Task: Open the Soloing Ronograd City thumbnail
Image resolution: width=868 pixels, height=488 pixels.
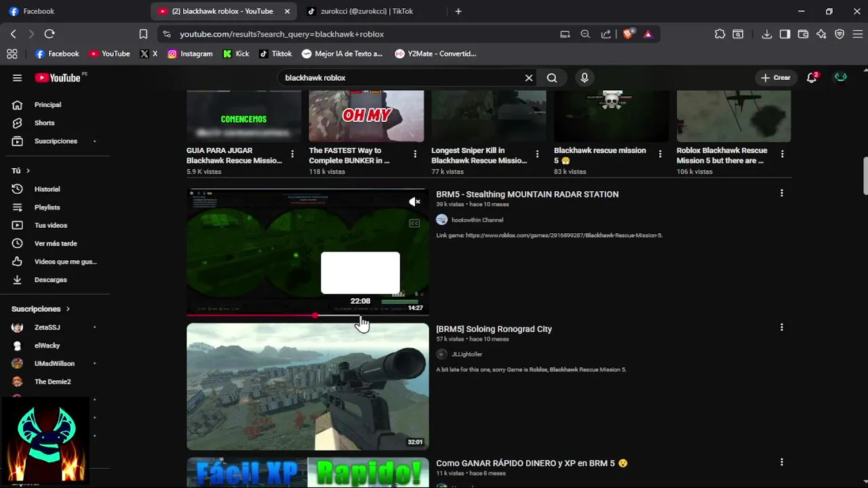Action: pos(308,386)
